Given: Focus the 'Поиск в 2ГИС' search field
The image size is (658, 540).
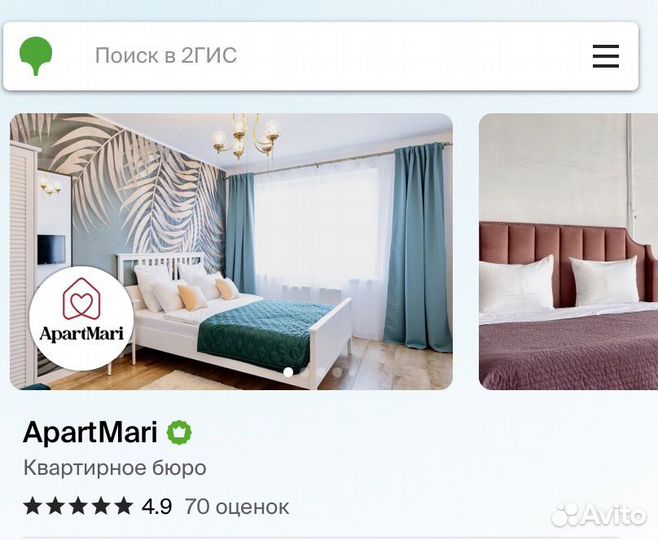Looking at the screenshot, I should point(321,56).
